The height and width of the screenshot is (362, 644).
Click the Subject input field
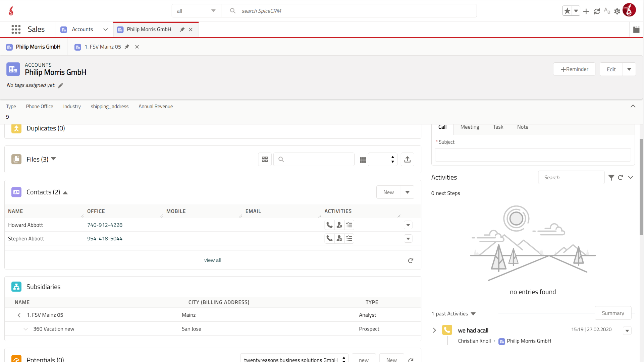533,155
